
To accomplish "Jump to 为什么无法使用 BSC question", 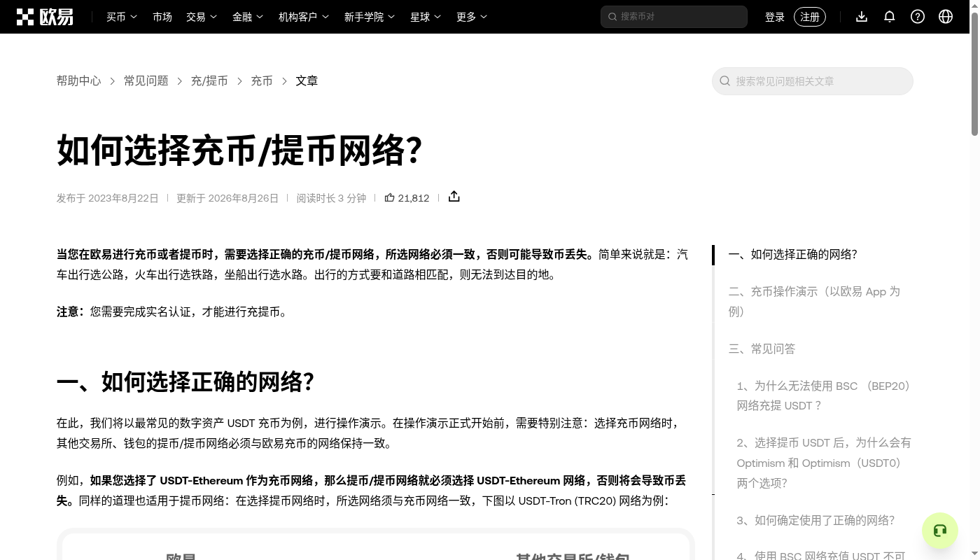I will pos(825,395).
